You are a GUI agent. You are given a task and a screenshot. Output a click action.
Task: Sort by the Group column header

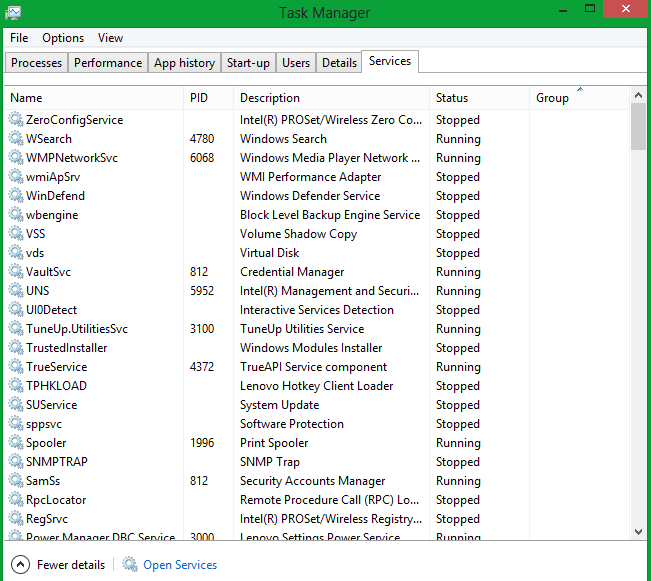(x=580, y=98)
